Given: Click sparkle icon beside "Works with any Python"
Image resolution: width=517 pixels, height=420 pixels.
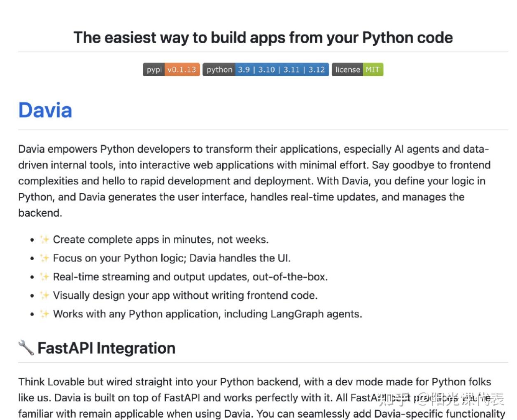Looking at the screenshot, I should 44,314.
